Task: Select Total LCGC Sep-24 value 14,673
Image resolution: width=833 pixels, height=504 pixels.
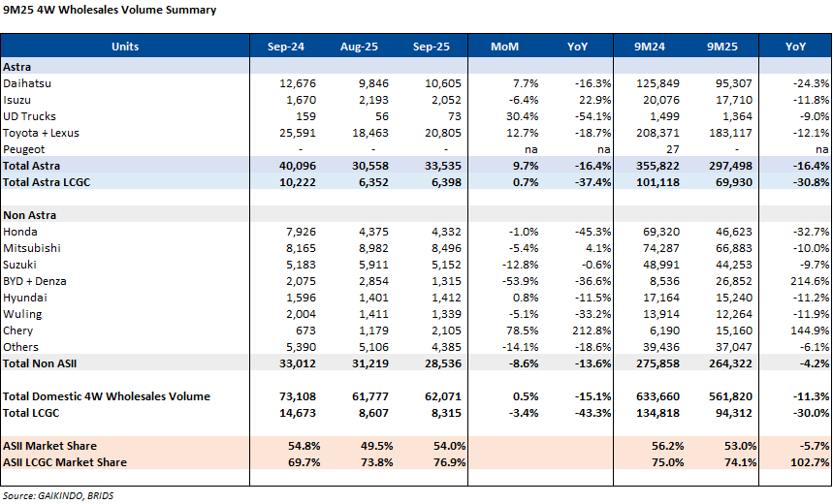Action: (298, 413)
